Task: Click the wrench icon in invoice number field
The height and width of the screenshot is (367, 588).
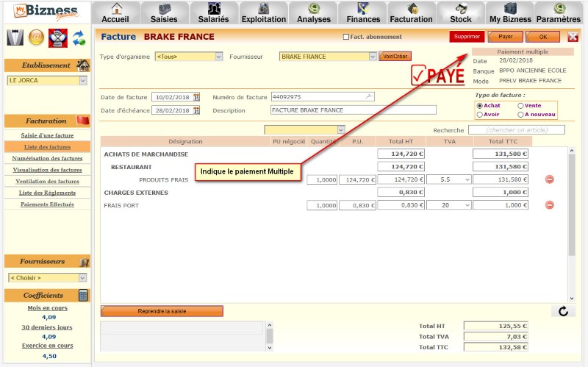Action: (369, 97)
